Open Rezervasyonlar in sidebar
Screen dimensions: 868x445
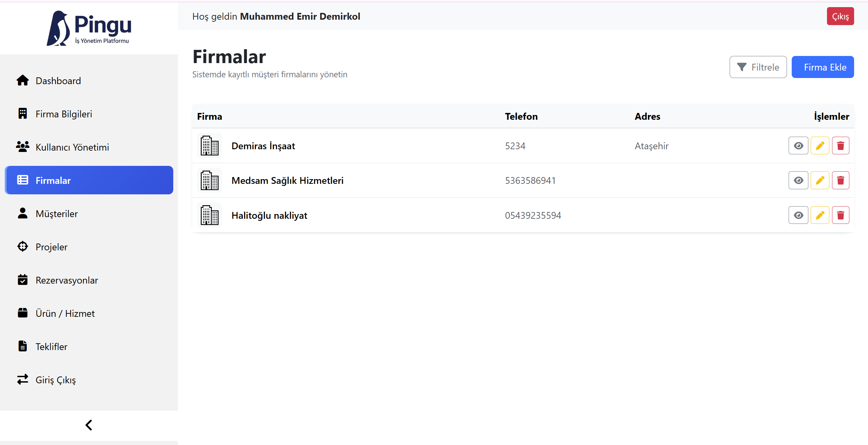point(67,280)
